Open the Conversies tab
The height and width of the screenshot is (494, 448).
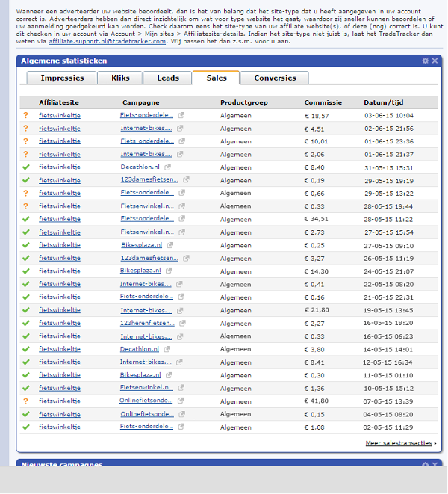click(x=275, y=78)
